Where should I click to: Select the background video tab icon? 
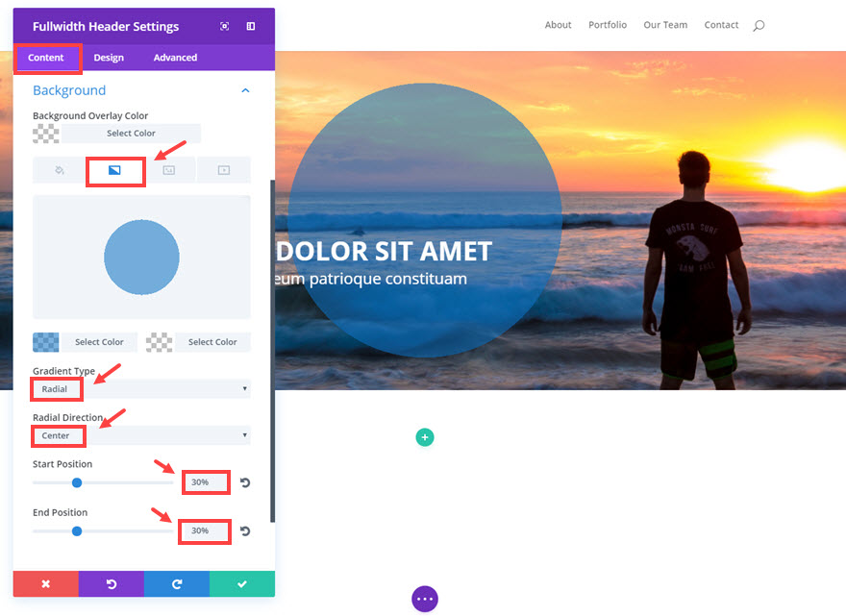(x=224, y=170)
